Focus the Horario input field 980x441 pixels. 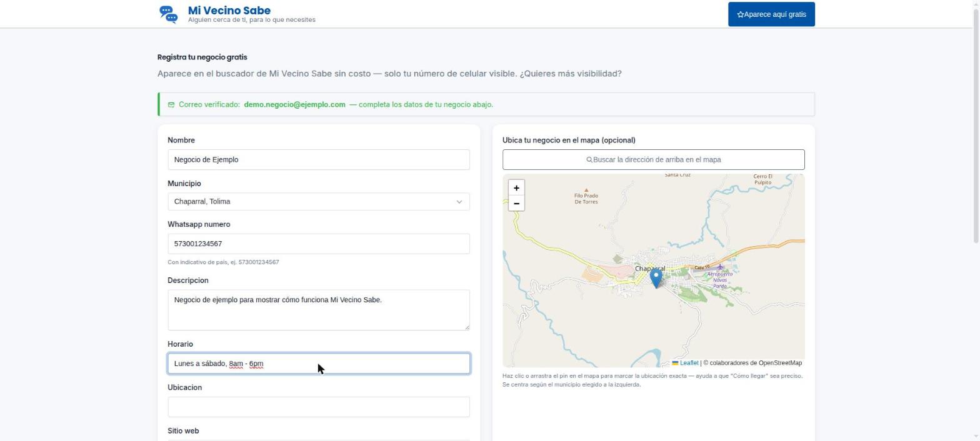[319, 364]
